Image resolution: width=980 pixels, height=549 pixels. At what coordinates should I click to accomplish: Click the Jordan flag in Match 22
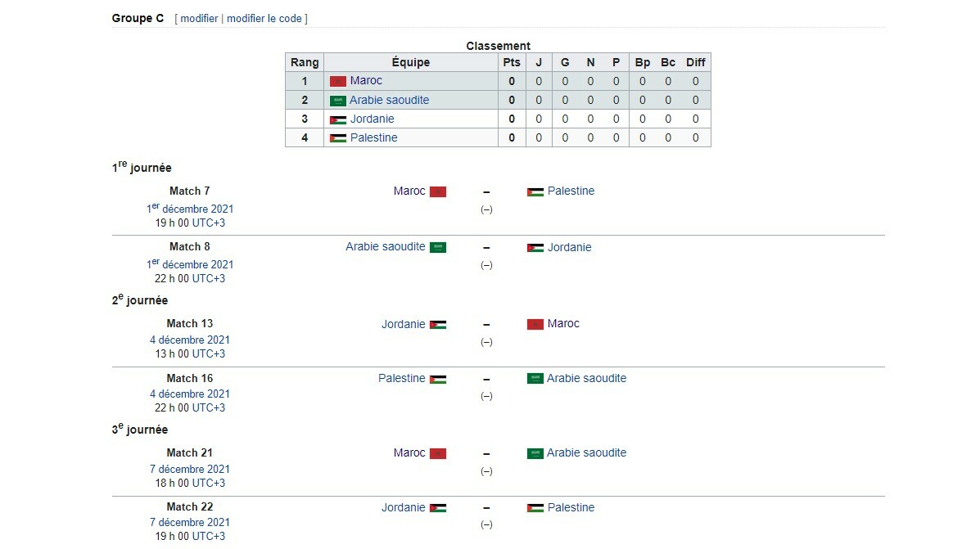[x=438, y=508]
